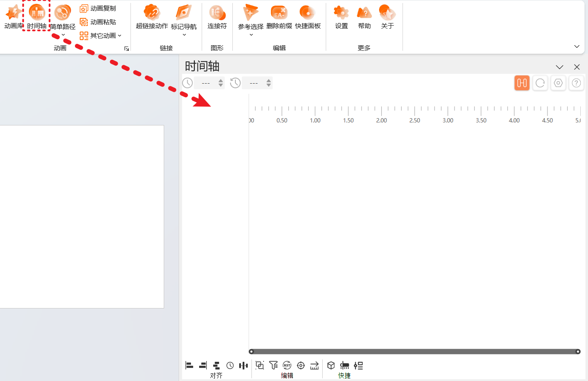Click the 连接符 connector icon
Viewport: 588px width, 381px height.
pyautogui.click(x=217, y=16)
